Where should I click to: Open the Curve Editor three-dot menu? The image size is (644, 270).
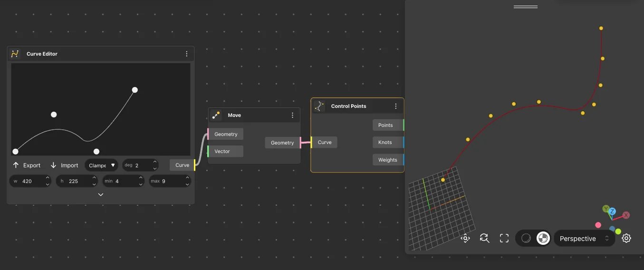[187, 54]
